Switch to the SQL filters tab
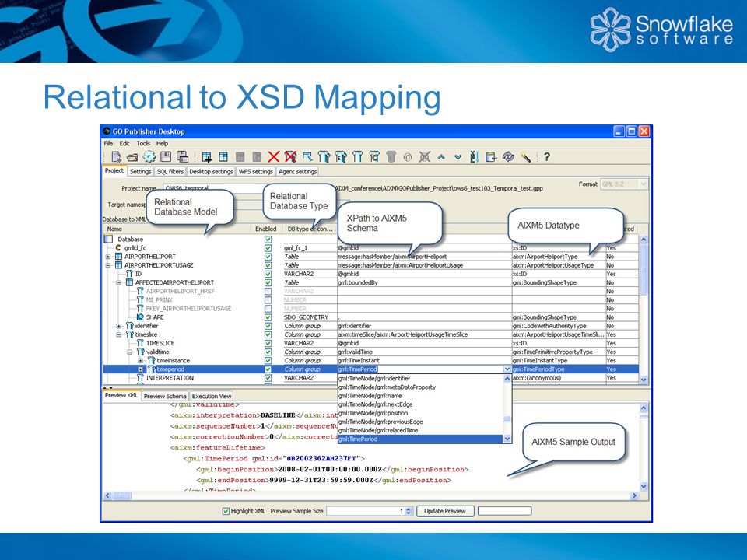This screenshot has height=560, width=747. point(170,171)
